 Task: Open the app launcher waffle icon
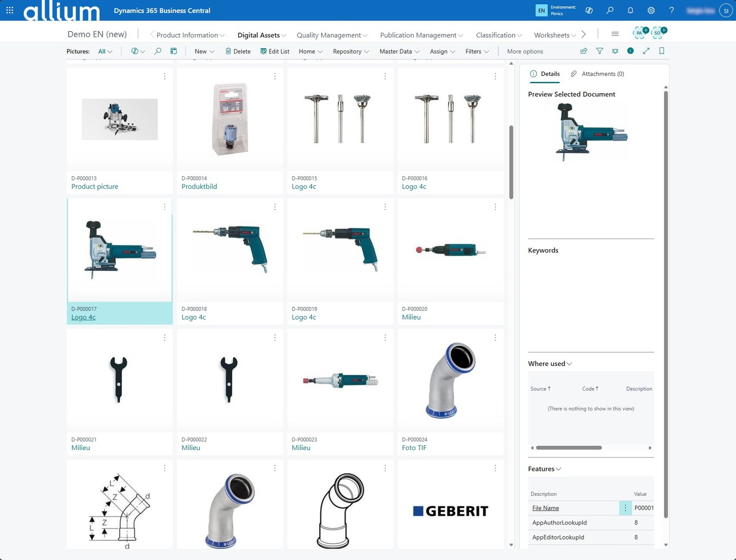[9, 10]
